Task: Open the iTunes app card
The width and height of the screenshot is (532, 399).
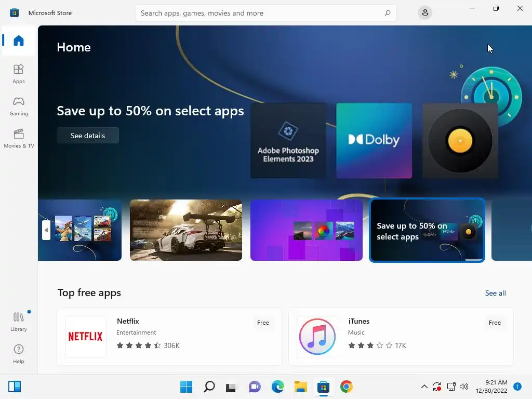Action: [401, 337]
